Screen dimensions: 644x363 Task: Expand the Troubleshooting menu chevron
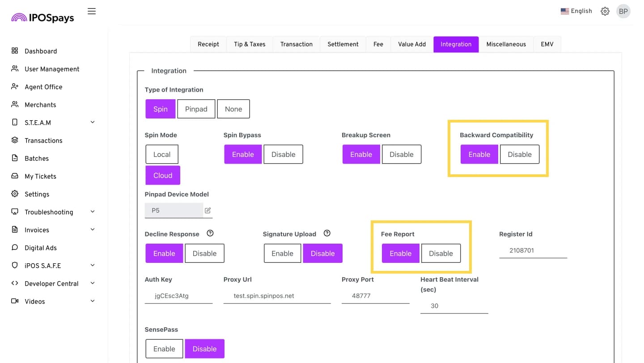(93, 211)
